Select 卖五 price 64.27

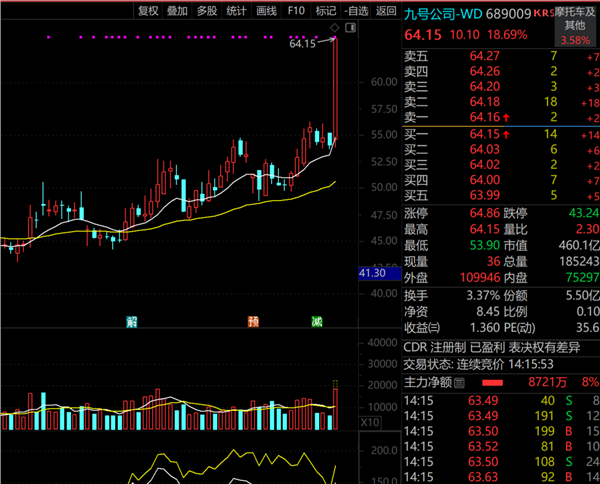coord(484,56)
